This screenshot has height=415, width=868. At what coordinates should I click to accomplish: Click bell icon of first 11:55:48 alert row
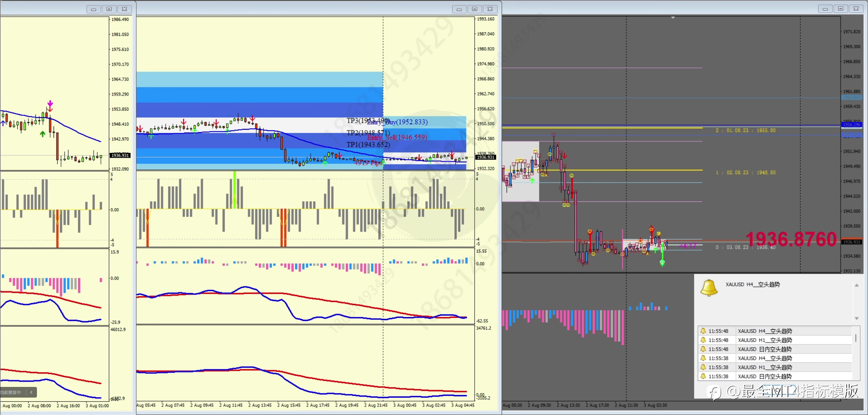click(703, 331)
